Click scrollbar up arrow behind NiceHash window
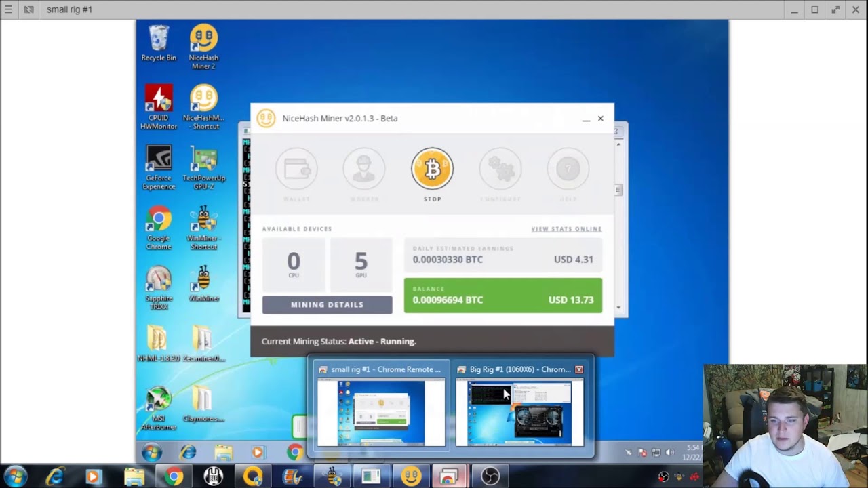Image resolution: width=868 pixels, height=488 pixels. 618,144
